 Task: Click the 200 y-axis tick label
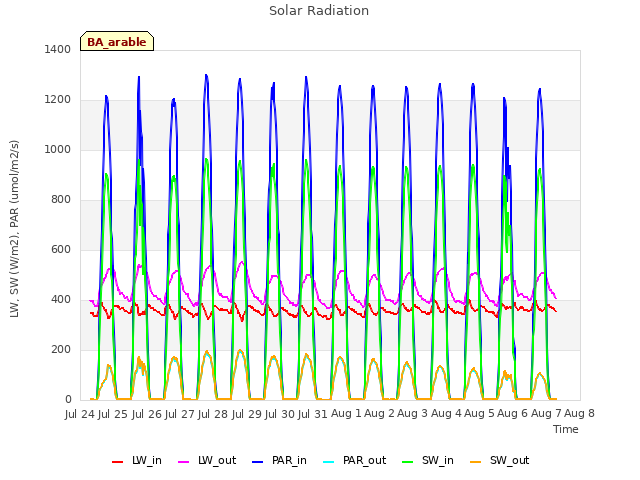click(x=61, y=349)
